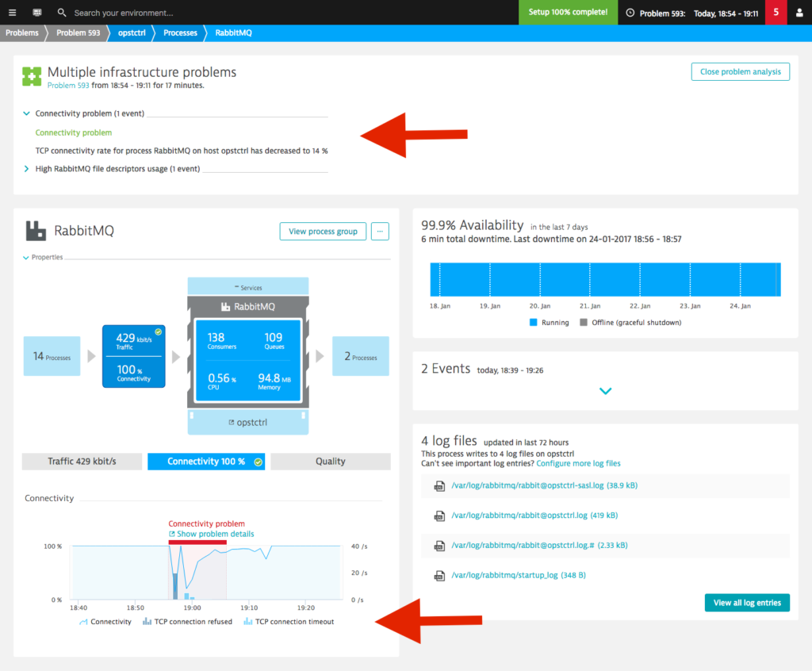Click Offline graceful shutdown gray swatch

click(x=584, y=322)
